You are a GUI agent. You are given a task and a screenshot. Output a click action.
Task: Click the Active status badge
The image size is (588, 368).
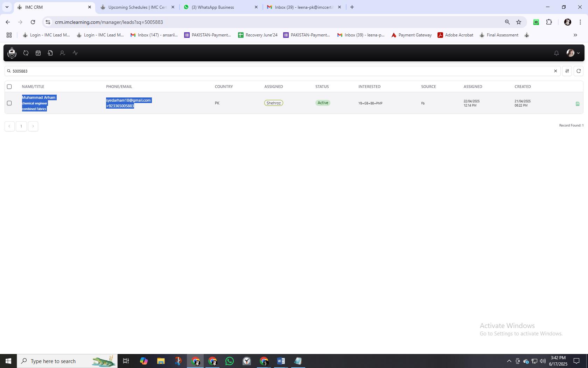pyautogui.click(x=323, y=103)
